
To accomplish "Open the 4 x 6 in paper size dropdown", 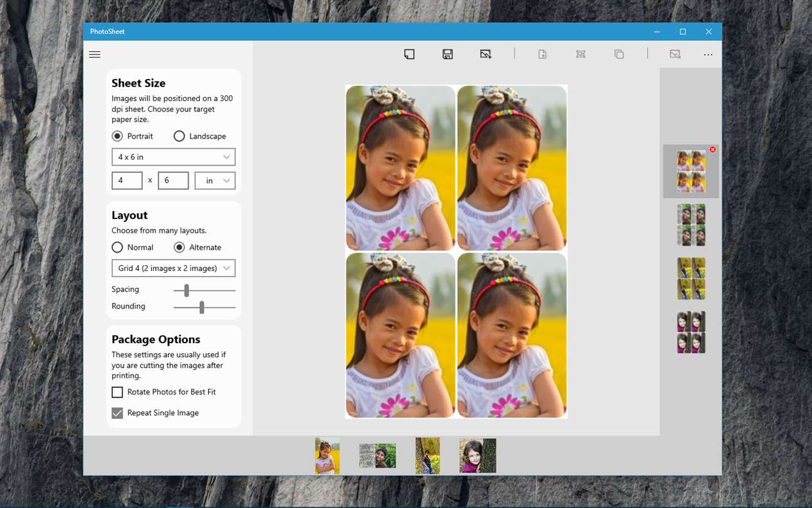I will coord(174,157).
